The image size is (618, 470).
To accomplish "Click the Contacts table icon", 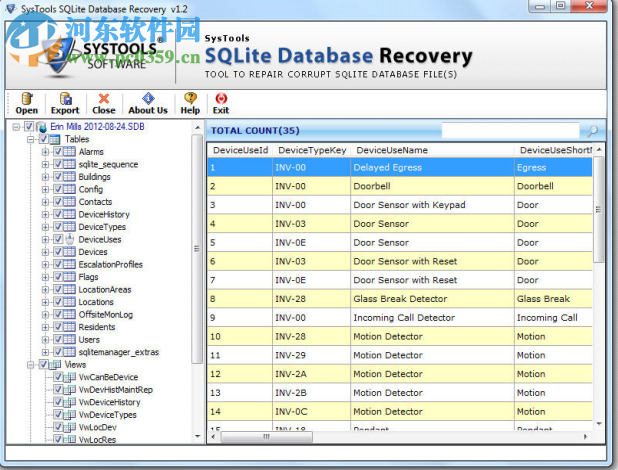I will (x=69, y=202).
